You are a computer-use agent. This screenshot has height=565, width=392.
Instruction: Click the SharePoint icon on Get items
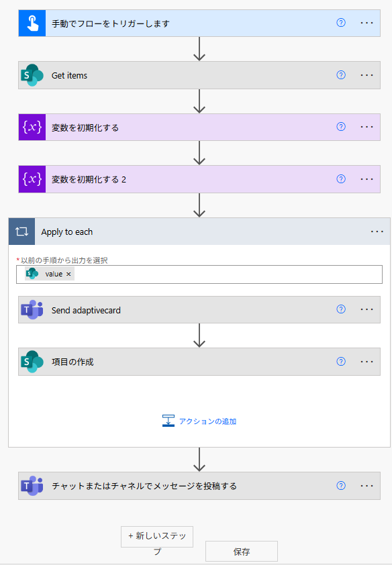point(32,75)
